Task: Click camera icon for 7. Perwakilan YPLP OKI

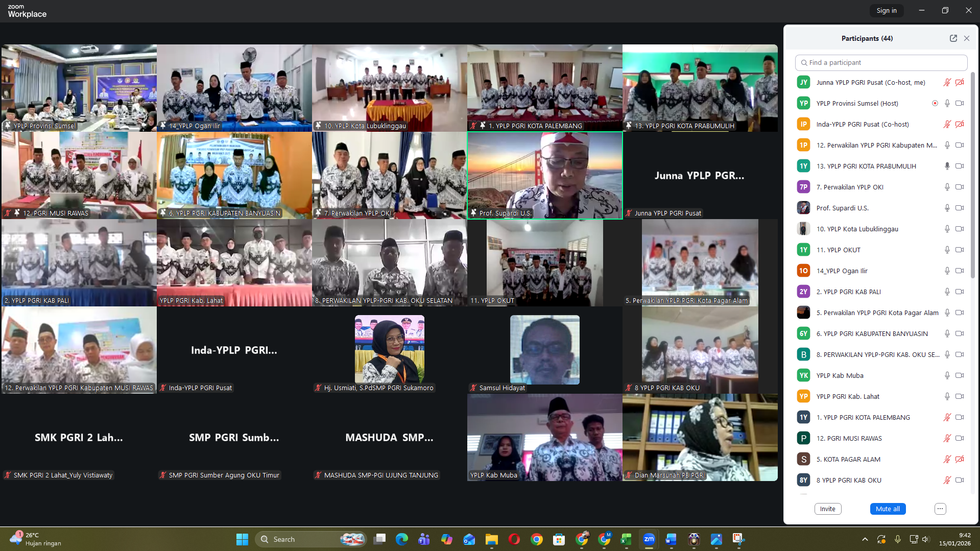Action: (960, 187)
